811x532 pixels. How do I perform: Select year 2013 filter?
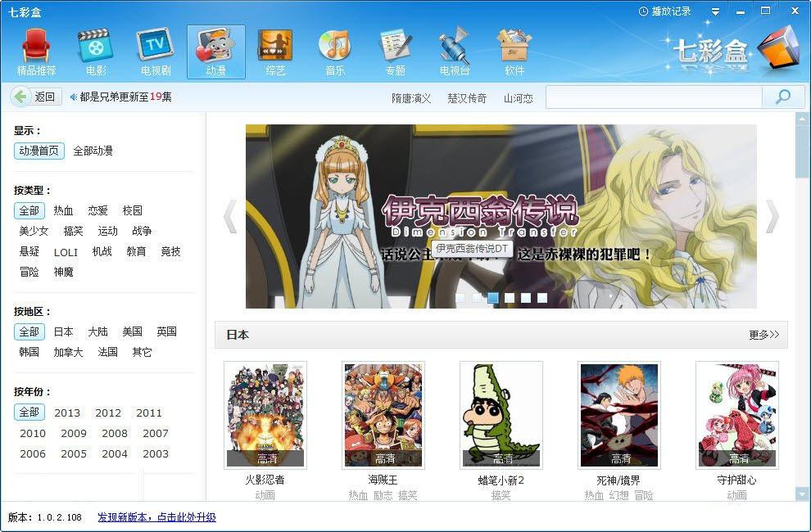point(68,413)
